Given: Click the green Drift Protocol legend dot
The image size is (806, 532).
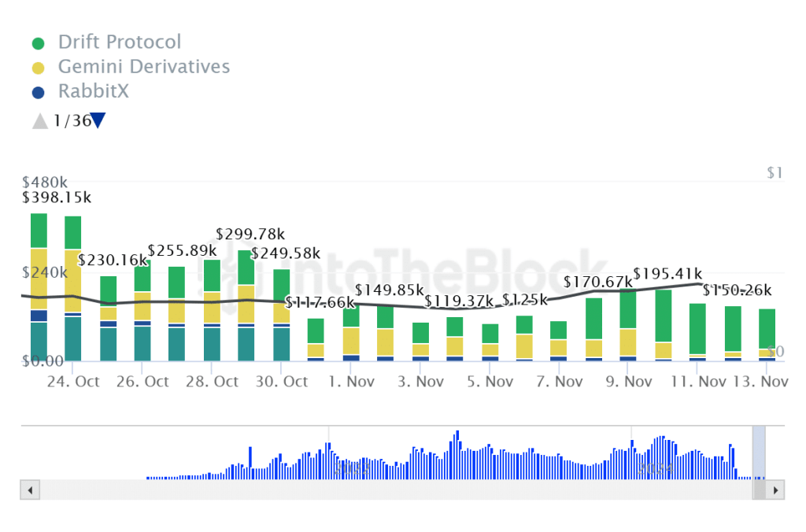Looking at the screenshot, I should [x=38, y=43].
